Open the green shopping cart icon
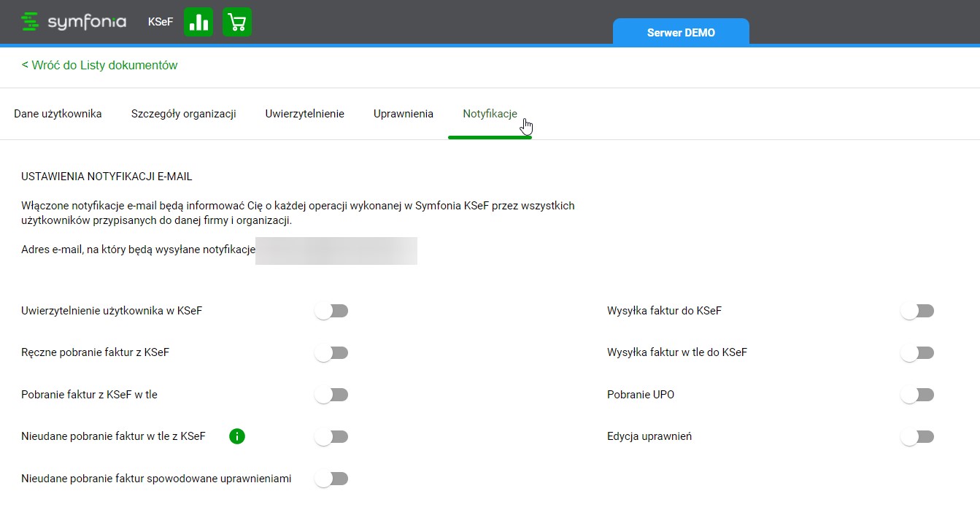Image resolution: width=980 pixels, height=518 pixels. (237, 22)
